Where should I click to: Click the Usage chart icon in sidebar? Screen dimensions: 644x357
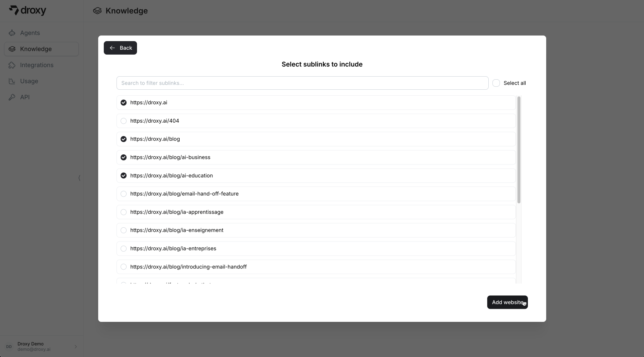click(x=12, y=81)
